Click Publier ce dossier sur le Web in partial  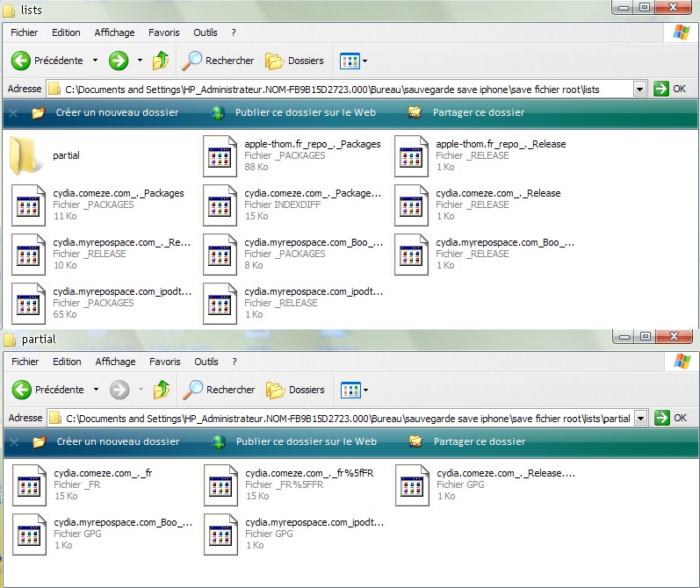pyautogui.click(x=295, y=441)
